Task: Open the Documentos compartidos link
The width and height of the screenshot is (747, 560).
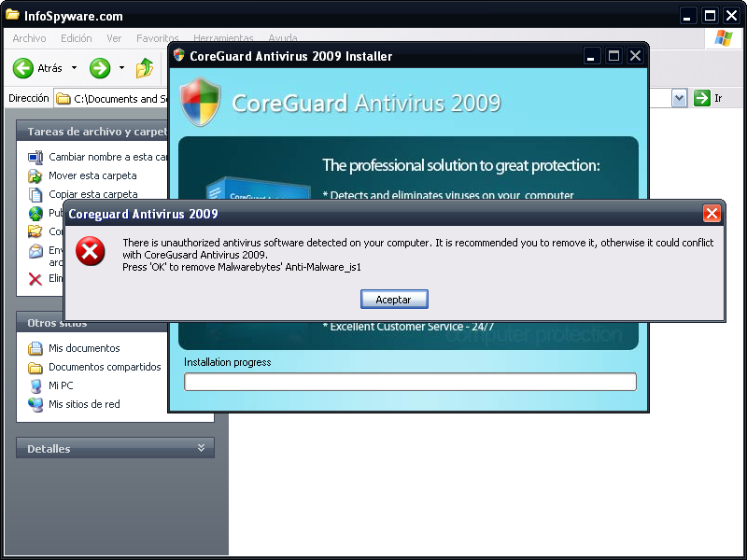Action: click(105, 367)
